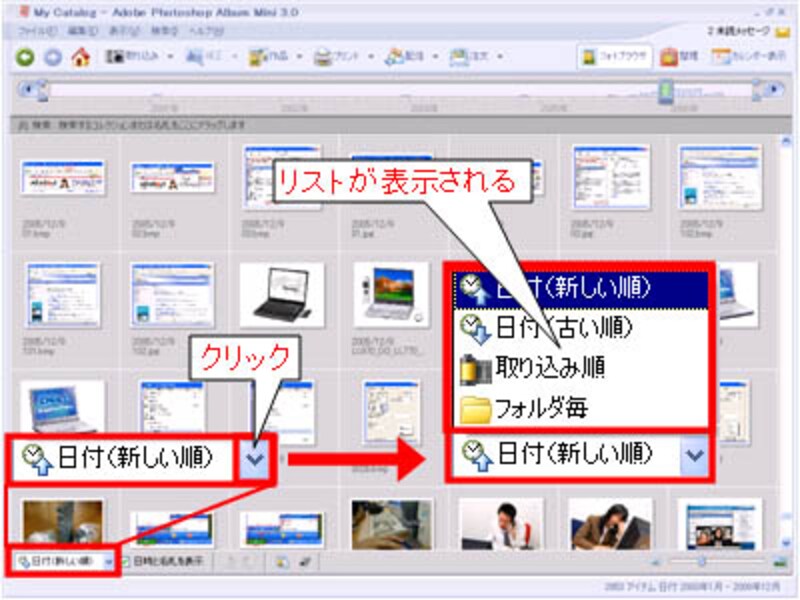This screenshot has width=800, height=600.
Task: Click the search bar below the timeline
Action: point(401,125)
